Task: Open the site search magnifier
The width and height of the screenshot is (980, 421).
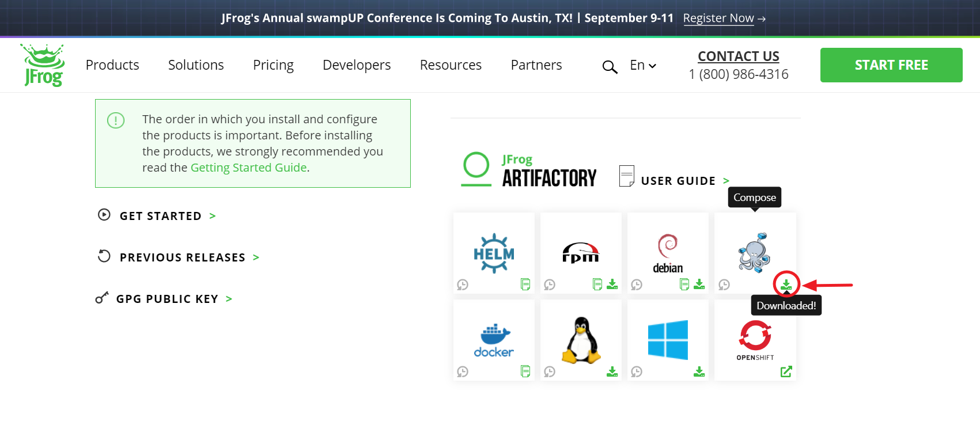Action: pos(610,67)
